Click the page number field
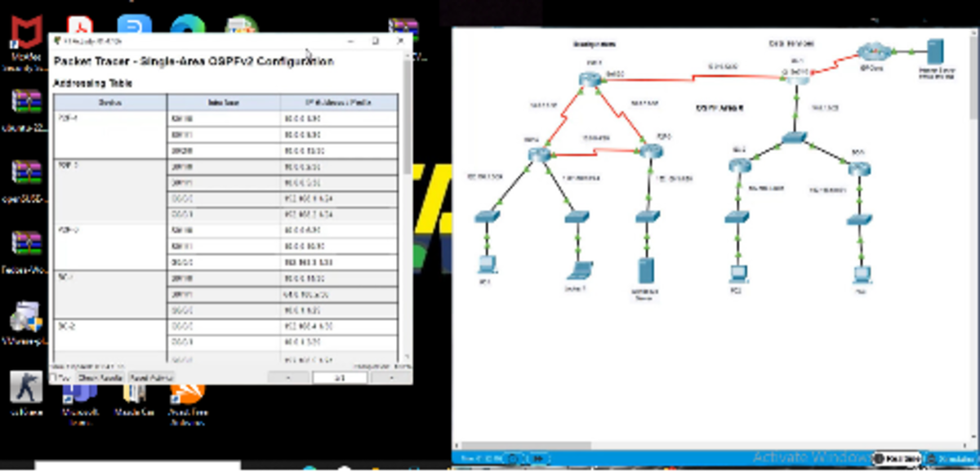This screenshot has width=980, height=472. (339, 378)
